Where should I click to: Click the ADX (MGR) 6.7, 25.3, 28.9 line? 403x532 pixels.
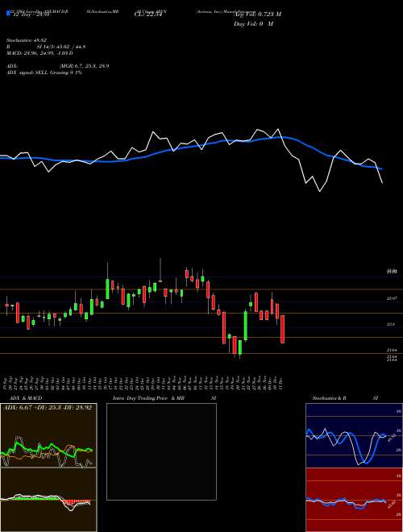(x=58, y=66)
